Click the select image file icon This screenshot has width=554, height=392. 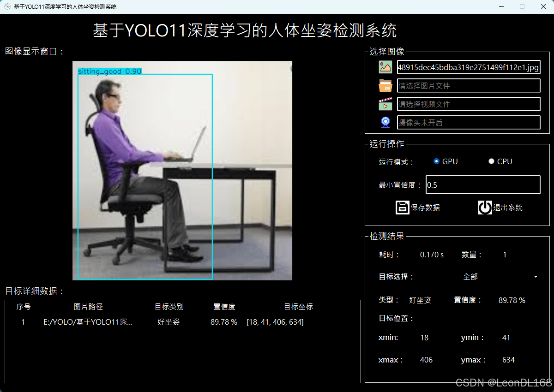point(385,67)
